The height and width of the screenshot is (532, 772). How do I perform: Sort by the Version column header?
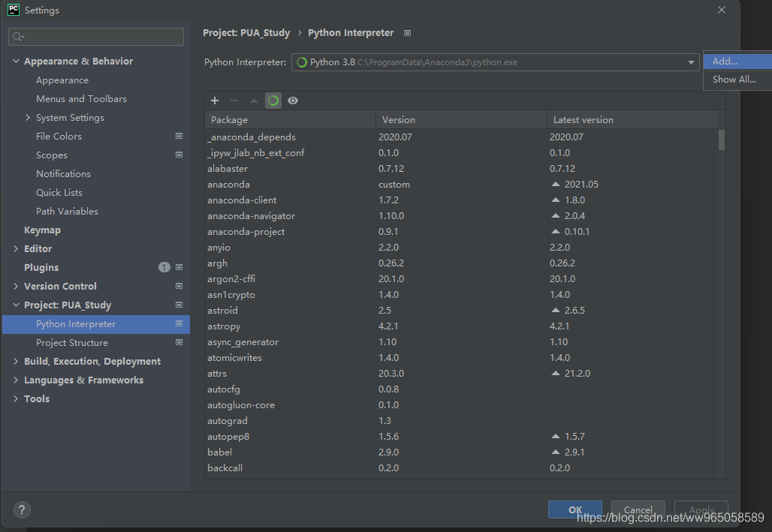point(461,119)
